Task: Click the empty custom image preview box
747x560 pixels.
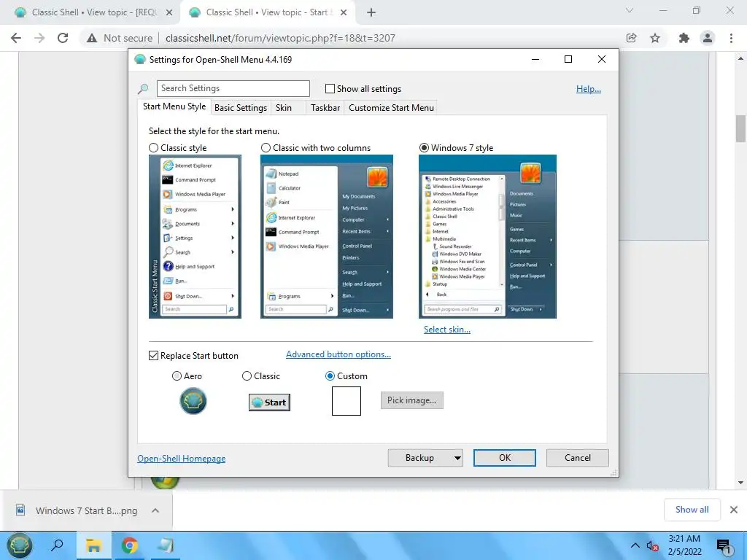Action: click(x=347, y=401)
